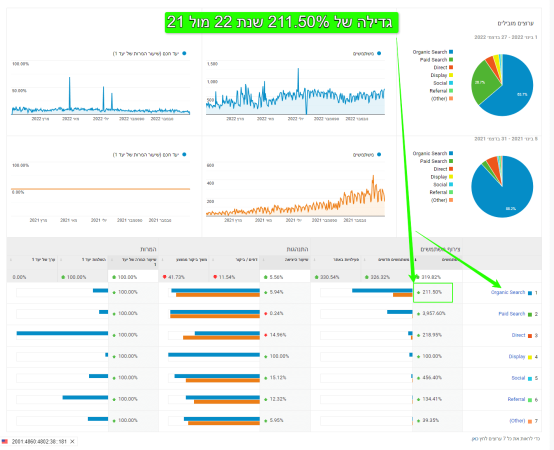Close the flagged IP address chip

72,442
